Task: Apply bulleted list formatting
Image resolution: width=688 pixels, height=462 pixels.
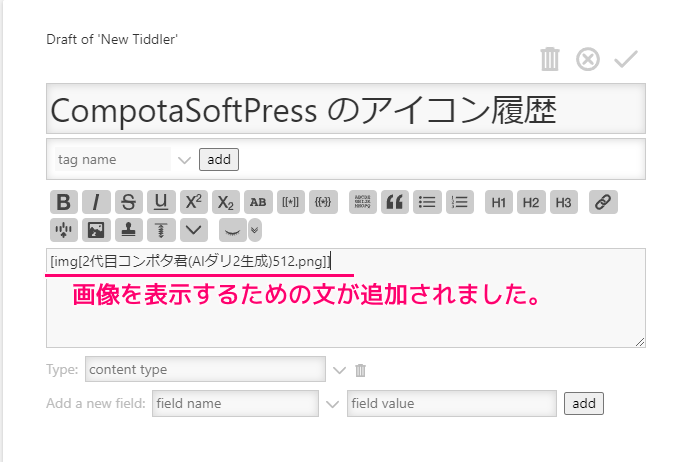Action: (427, 202)
